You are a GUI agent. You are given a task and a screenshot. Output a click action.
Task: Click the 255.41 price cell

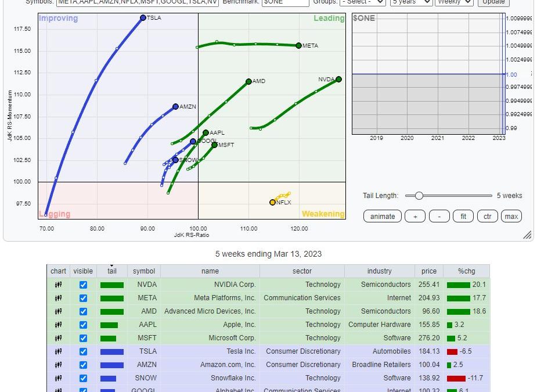click(429, 285)
